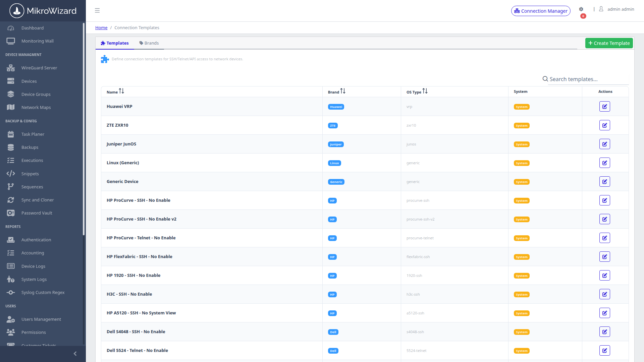
Task: Click the Linux brand badge
Action: [334, 163]
